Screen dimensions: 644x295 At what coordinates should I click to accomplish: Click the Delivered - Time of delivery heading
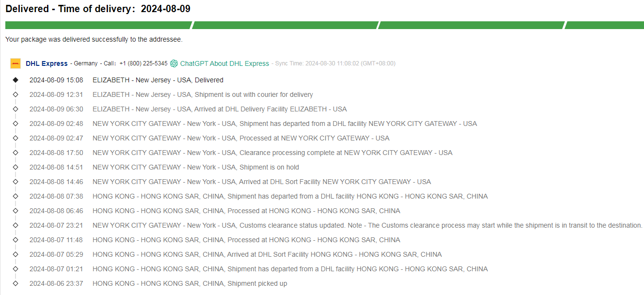pyautogui.click(x=98, y=10)
